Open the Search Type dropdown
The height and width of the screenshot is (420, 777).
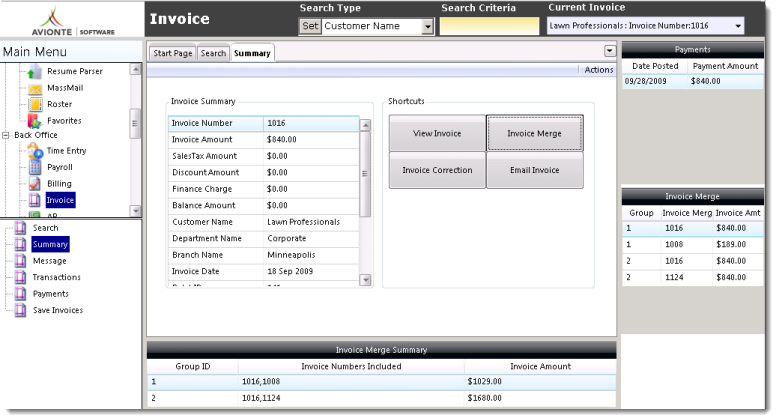(428, 27)
